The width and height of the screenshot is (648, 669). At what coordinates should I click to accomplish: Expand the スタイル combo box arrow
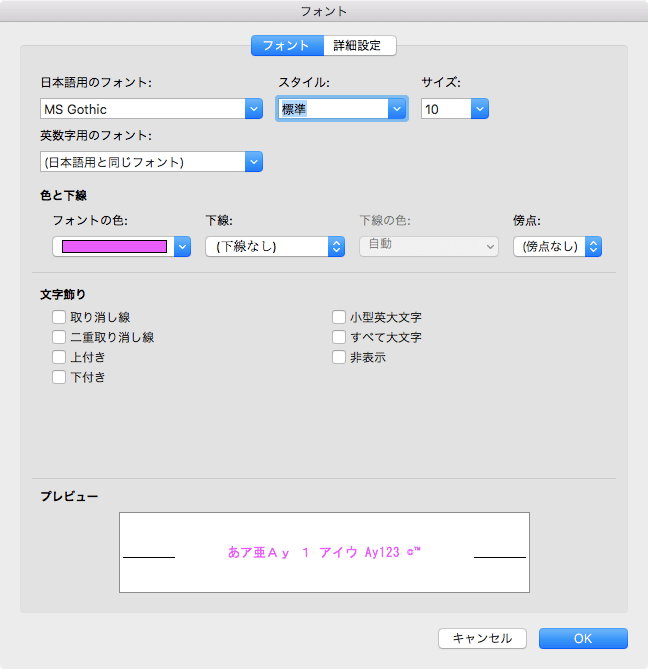coord(398,109)
